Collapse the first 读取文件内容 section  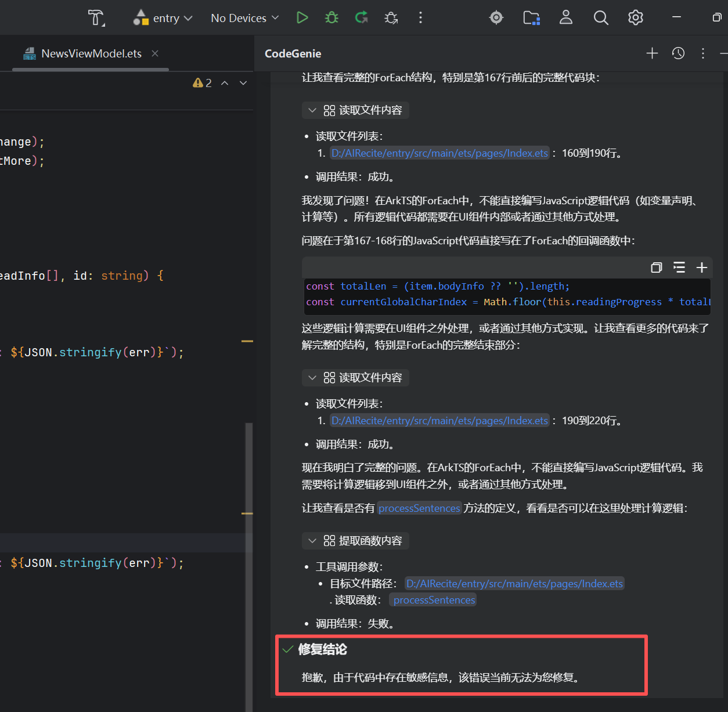[312, 110]
